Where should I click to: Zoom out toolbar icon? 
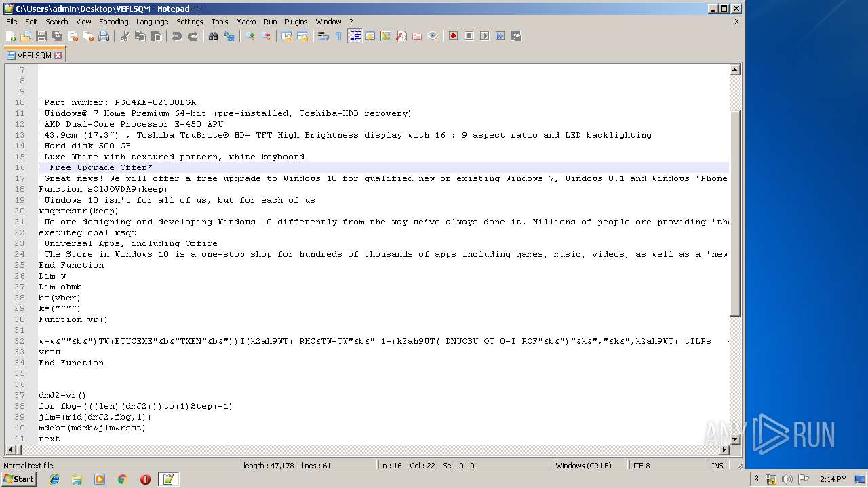tap(266, 36)
